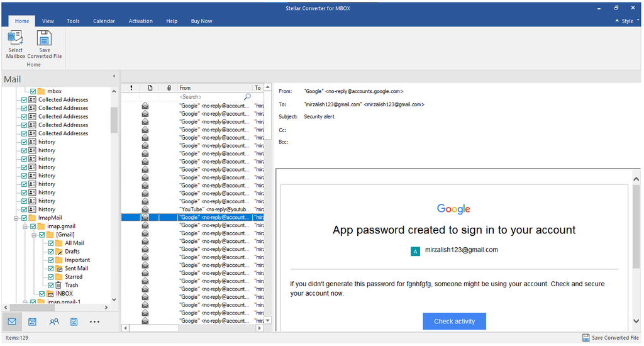The width and height of the screenshot is (644, 346).
Task: Open Contacts view icon in bottom bar
Action: 54,321
